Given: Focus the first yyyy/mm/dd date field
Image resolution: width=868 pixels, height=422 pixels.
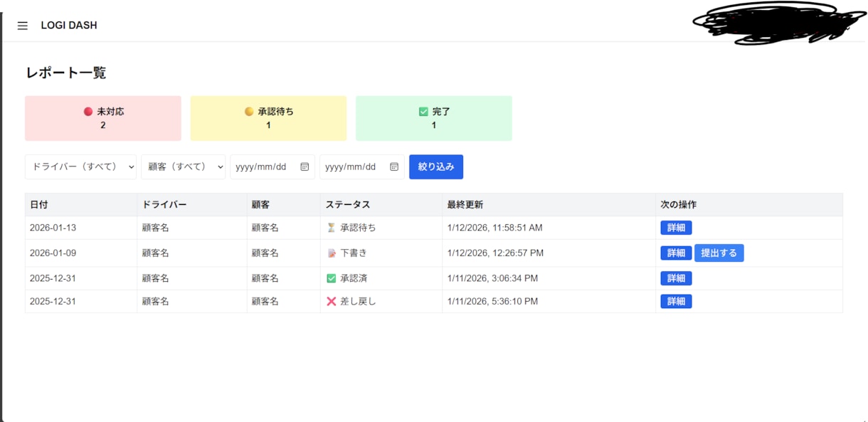Looking at the screenshot, I should 272,167.
